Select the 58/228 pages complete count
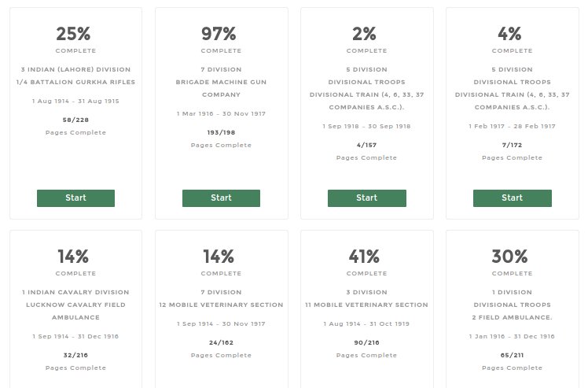This screenshot has height=388, width=588. [75, 120]
